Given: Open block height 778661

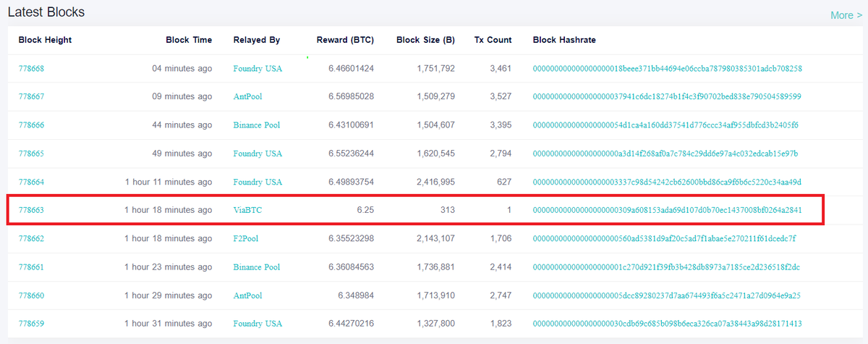Looking at the screenshot, I should [31, 267].
